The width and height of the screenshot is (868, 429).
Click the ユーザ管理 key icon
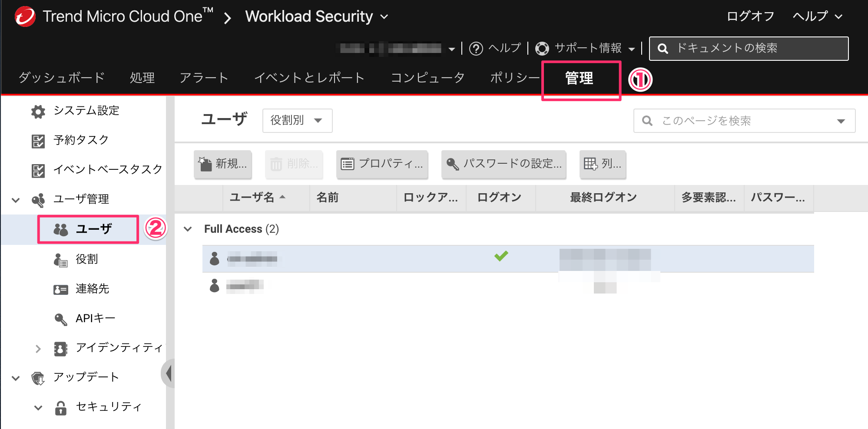point(38,199)
